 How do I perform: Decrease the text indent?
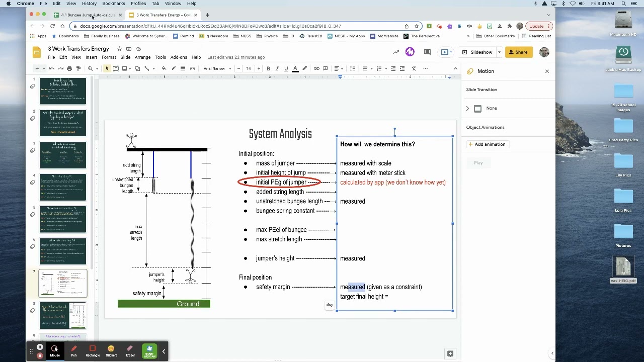[393, 68]
